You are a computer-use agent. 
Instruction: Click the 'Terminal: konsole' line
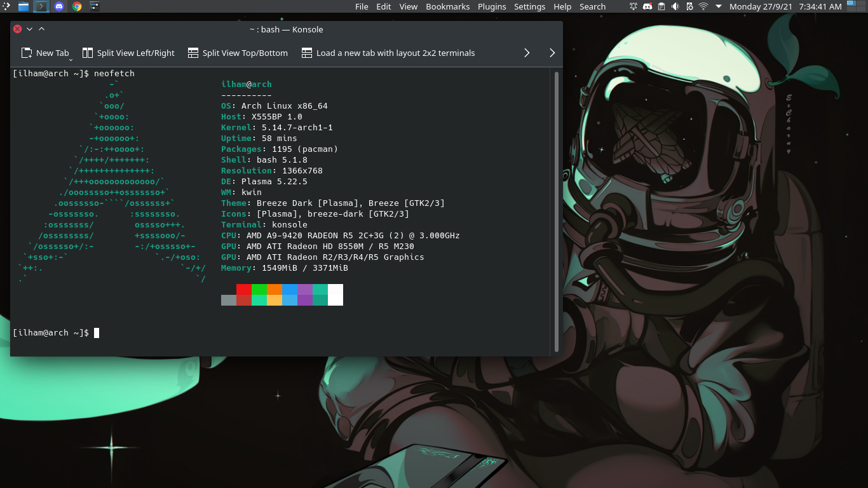264,225
